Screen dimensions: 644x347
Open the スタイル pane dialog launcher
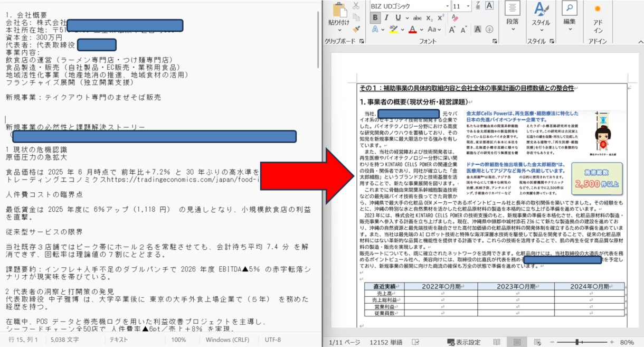pos(552,41)
